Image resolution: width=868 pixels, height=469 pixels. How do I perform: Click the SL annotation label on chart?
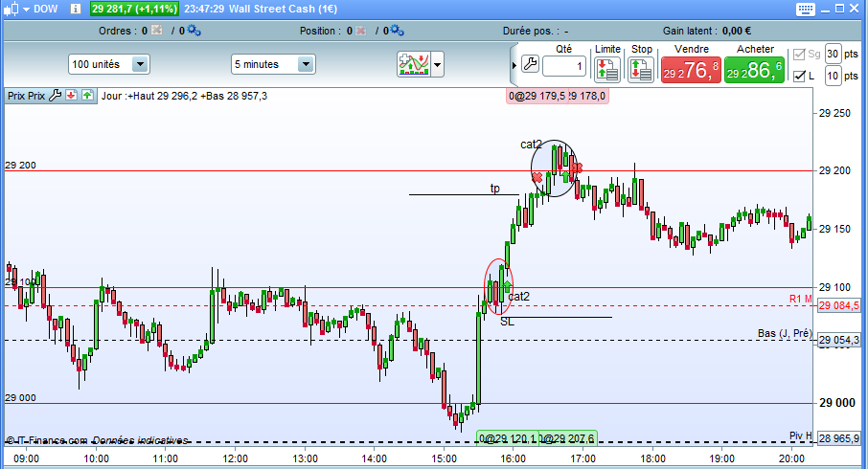(x=507, y=322)
